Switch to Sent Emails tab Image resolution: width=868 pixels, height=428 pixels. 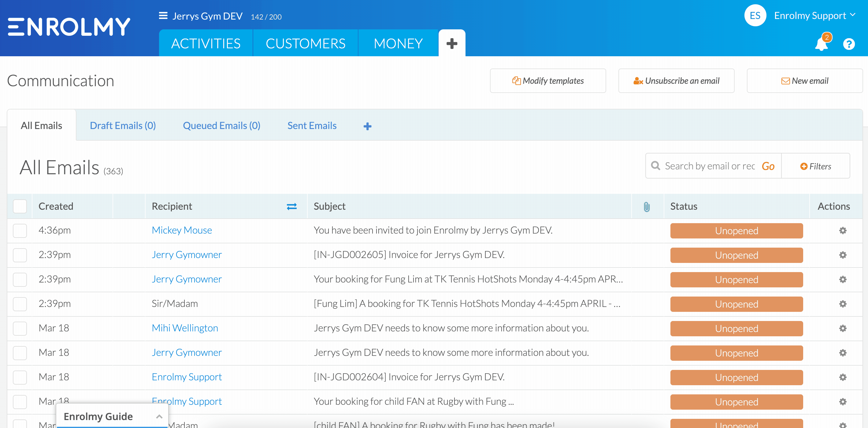pyautogui.click(x=312, y=126)
